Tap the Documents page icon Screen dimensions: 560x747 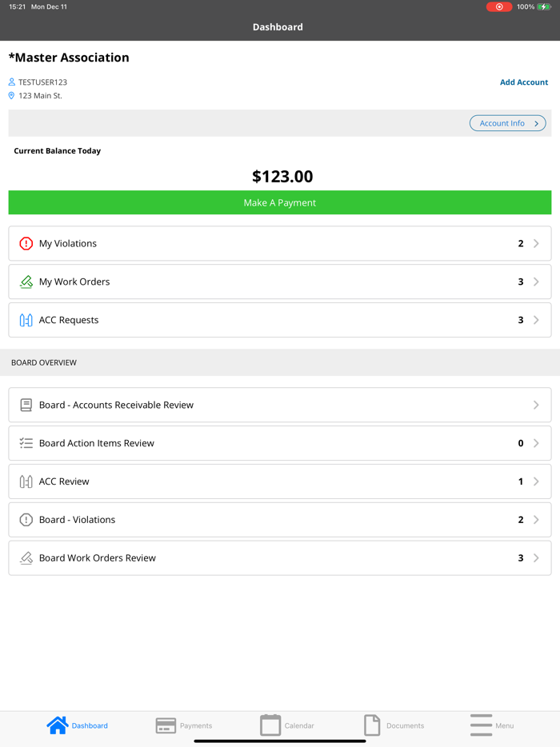point(372,725)
